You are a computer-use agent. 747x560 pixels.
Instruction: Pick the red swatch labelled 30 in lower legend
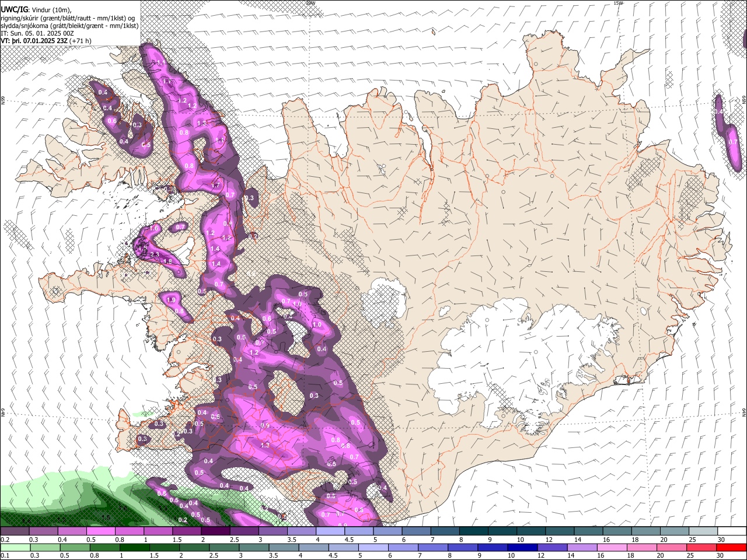click(x=731, y=547)
